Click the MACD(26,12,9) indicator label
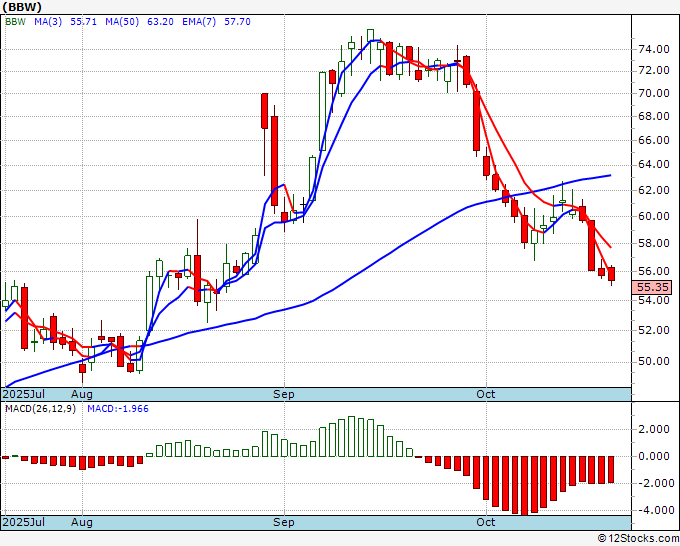Screen dimensions: 680x546 tap(40, 409)
